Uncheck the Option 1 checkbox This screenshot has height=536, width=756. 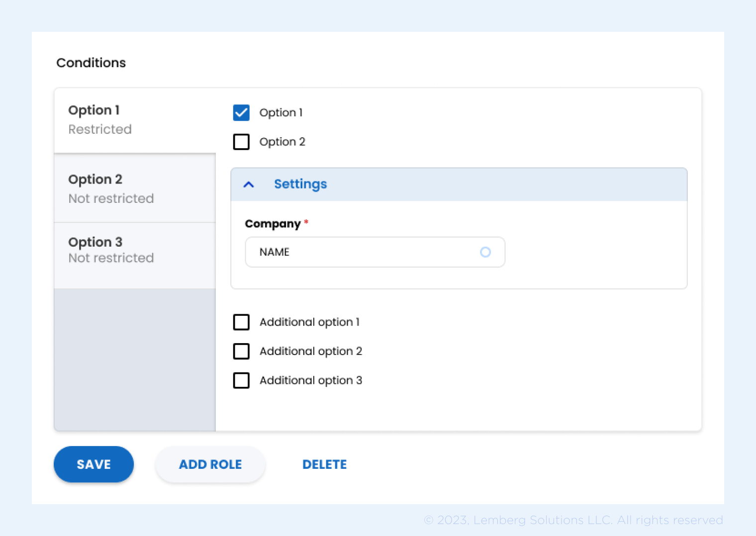(x=241, y=112)
